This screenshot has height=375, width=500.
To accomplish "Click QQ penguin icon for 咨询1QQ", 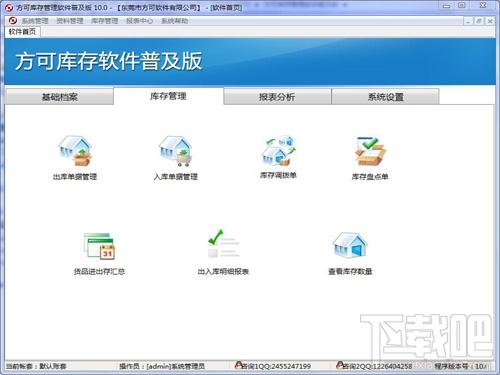I will [238, 365].
